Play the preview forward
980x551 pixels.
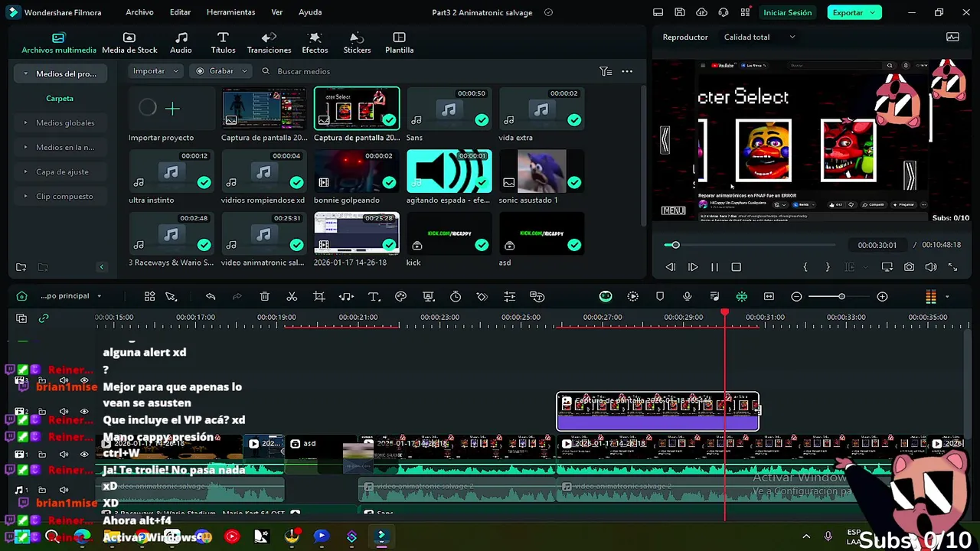[x=693, y=267]
